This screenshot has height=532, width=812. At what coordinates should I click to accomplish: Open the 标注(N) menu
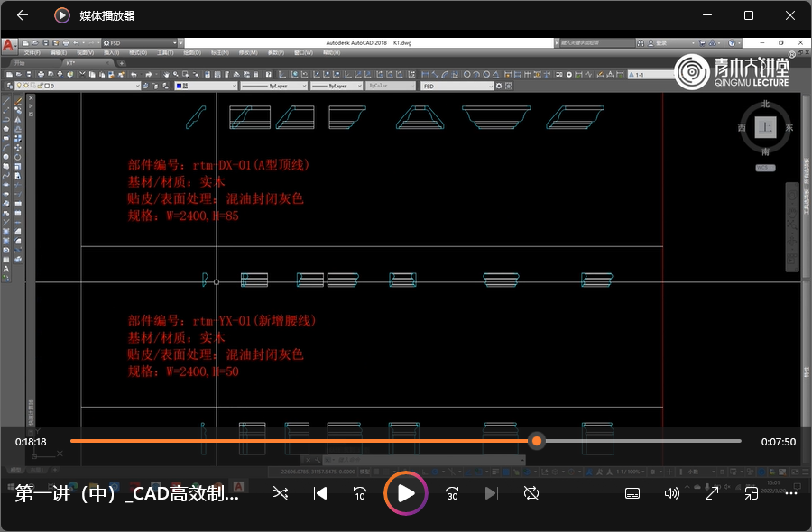(219, 53)
